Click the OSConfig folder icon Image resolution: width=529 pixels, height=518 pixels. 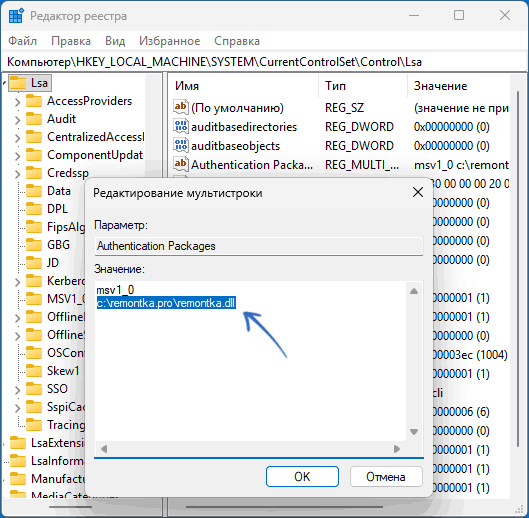(34, 353)
